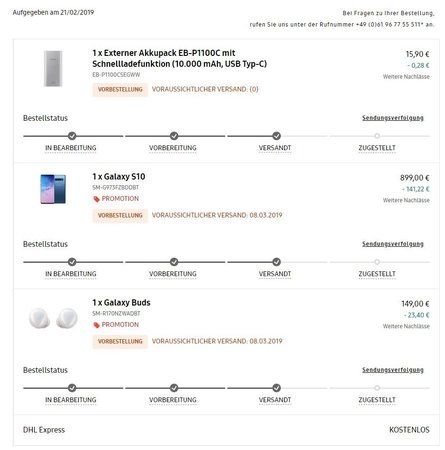The width and height of the screenshot is (445, 450).
Task: Click the Galaxy Buds 'Vorbereitung' status label
Action: pyautogui.click(x=173, y=400)
